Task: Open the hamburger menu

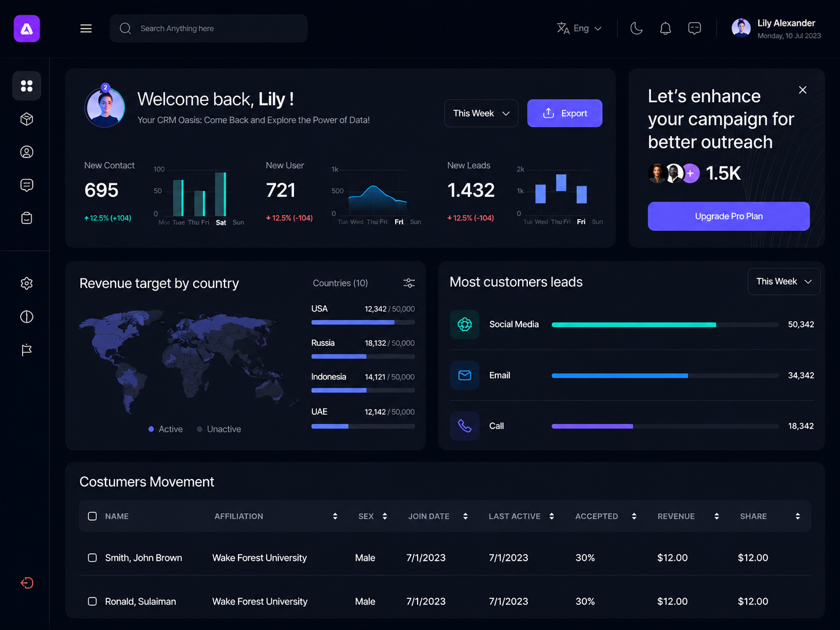Action: tap(86, 28)
